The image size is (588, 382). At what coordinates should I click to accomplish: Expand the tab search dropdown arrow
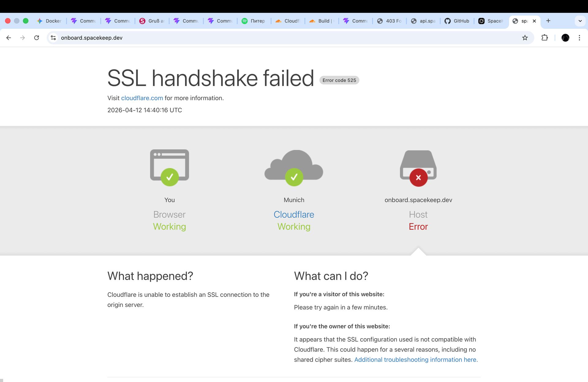click(580, 21)
